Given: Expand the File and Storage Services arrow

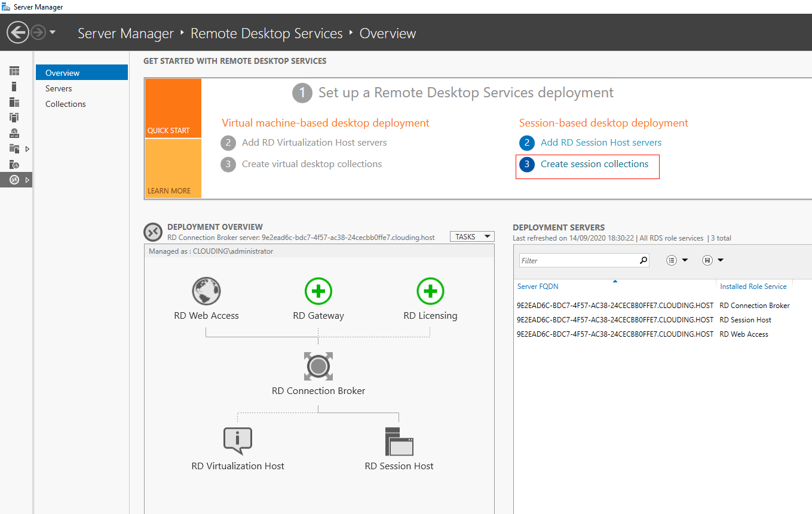Looking at the screenshot, I should tap(27, 149).
